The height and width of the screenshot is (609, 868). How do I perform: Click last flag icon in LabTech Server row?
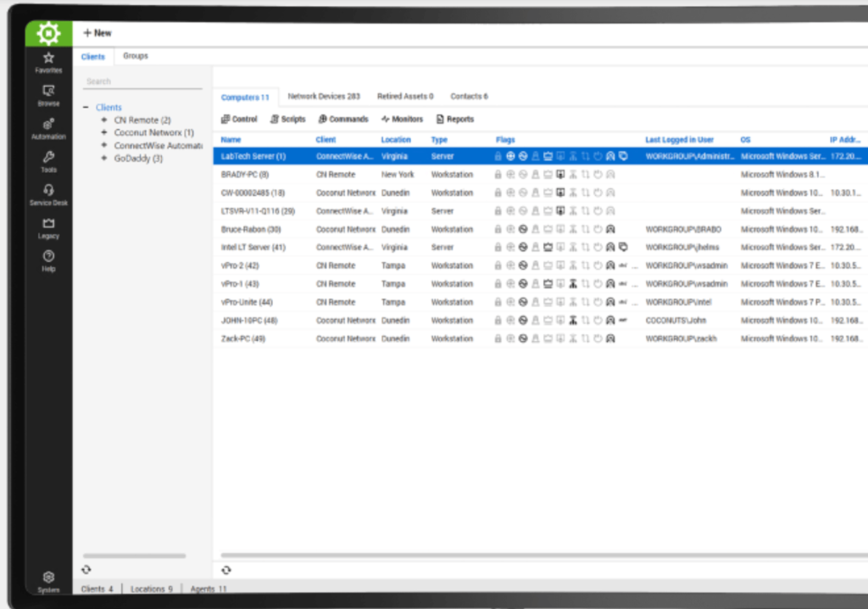623,156
